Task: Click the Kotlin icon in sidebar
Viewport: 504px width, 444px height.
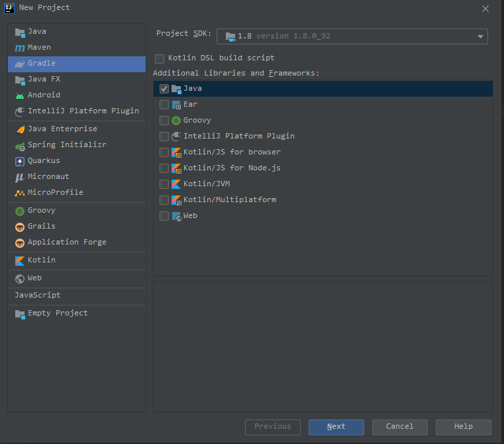Action: (x=20, y=260)
